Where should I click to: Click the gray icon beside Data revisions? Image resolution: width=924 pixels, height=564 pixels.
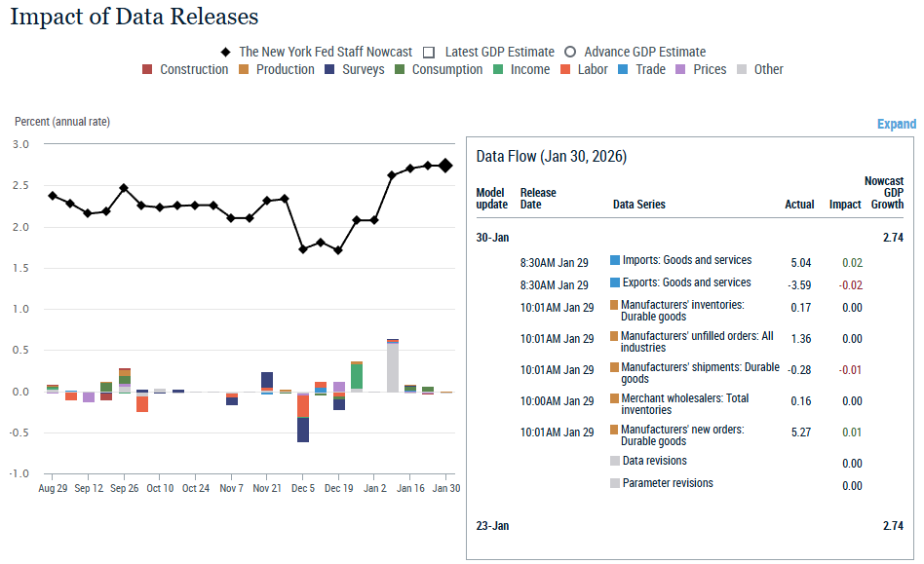615,461
